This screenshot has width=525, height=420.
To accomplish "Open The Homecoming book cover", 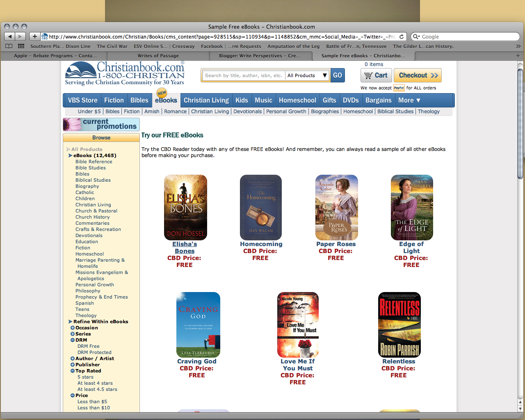I will point(261,208).
